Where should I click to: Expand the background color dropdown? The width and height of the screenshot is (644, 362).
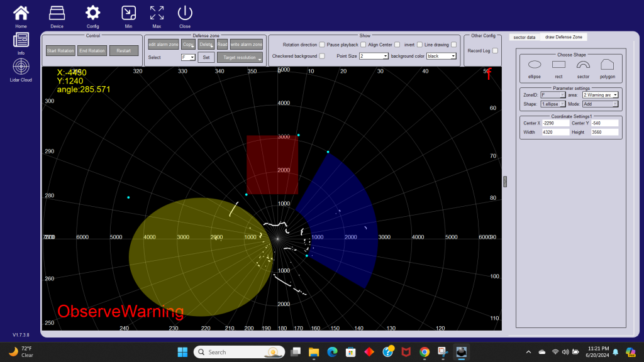[441, 56]
